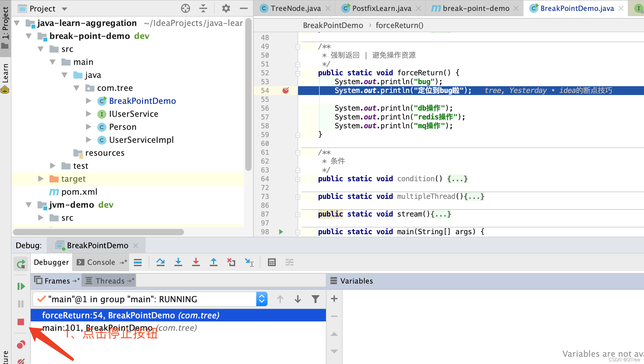
Task: Open the Evaluate Expression calculator tool
Action: click(272, 262)
